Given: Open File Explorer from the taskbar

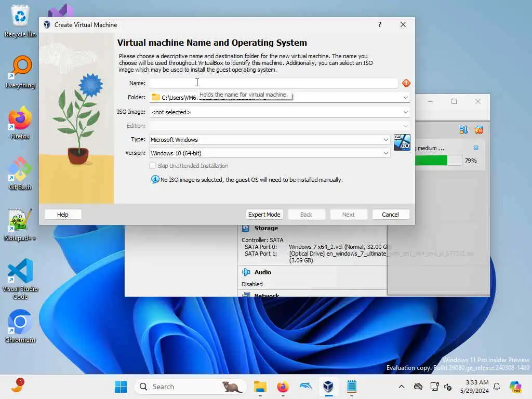Looking at the screenshot, I should click(x=260, y=387).
